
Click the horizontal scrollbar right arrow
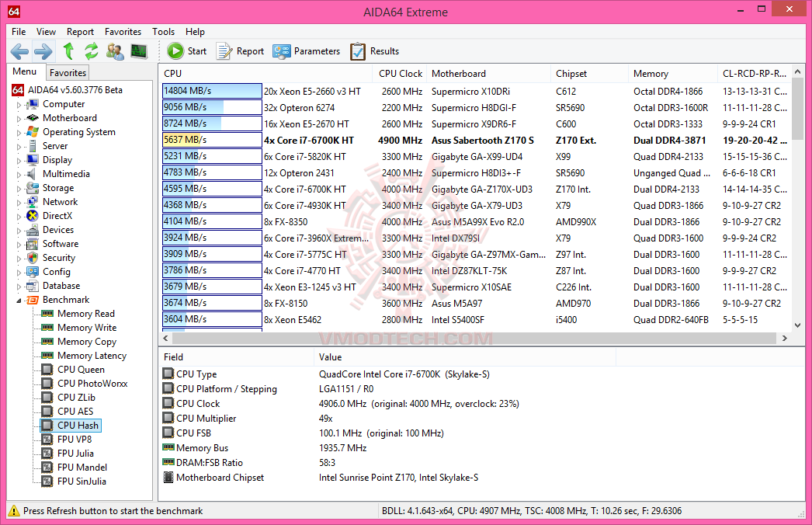[x=785, y=338]
